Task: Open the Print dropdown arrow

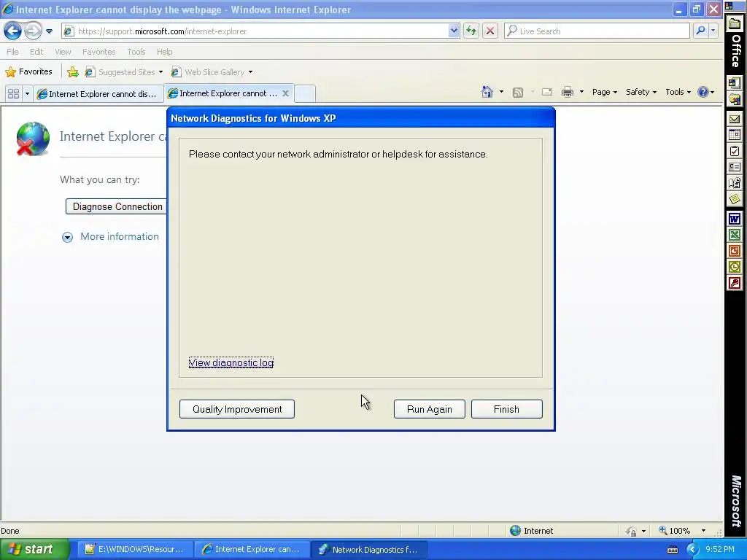Action: coord(581,92)
